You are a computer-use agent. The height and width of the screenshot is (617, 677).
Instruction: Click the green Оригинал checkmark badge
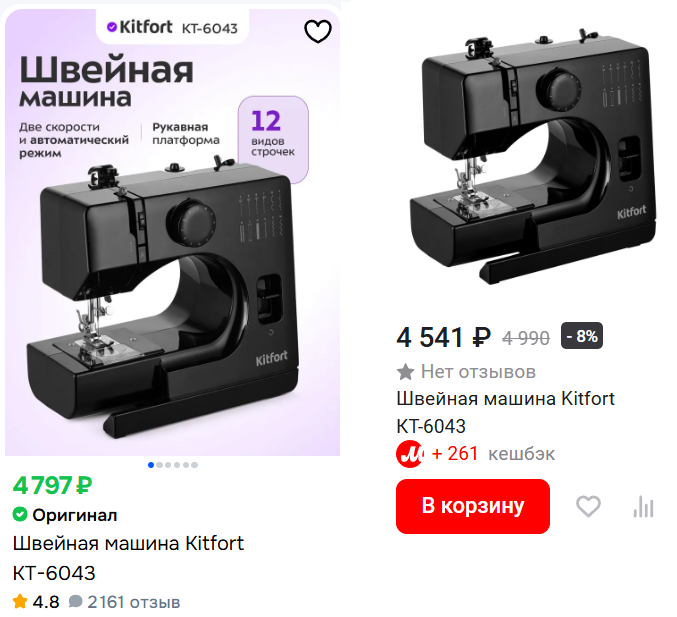pos(20,514)
